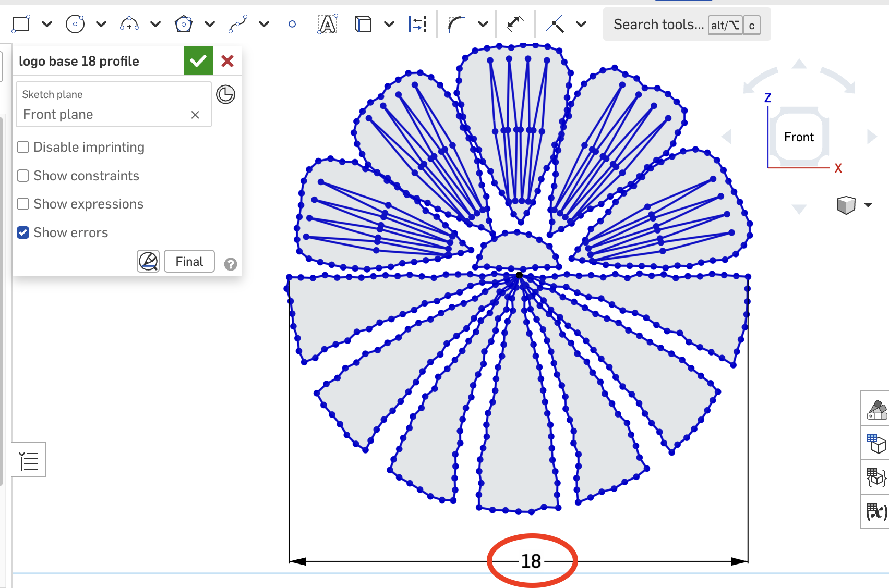Click the Search tools field

tap(687, 24)
